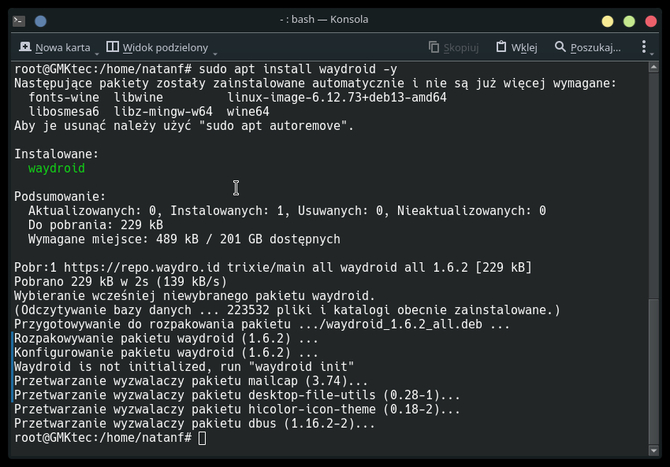The width and height of the screenshot is (670, 467).
Task: Click the "waydroid init" quoted command text
Action: point(301,367)
